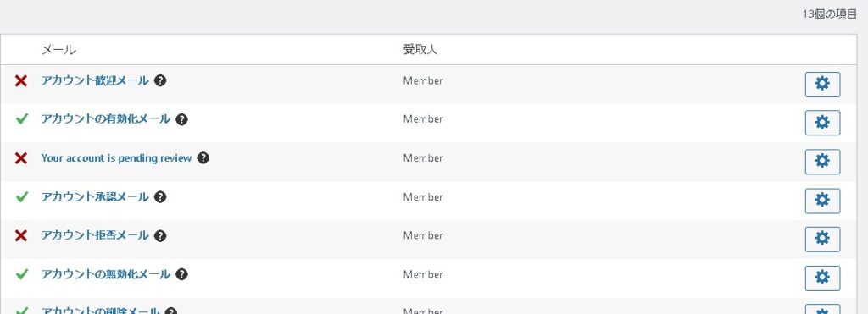The height and width of the screenshot is (314, 868).
Task: Click red X status of アカウント歓迎メール
Action: [21, 81]
